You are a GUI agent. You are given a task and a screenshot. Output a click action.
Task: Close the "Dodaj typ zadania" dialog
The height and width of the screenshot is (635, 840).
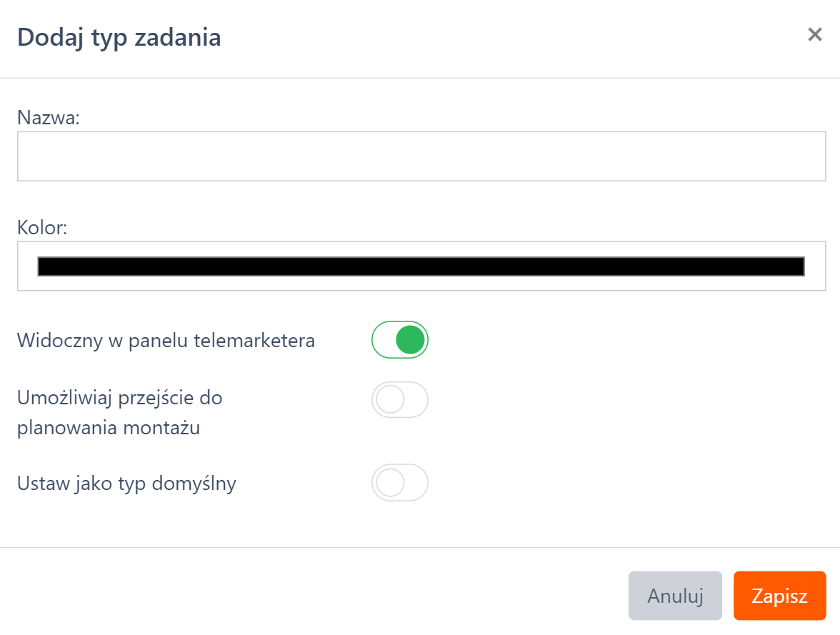(815, 34)
